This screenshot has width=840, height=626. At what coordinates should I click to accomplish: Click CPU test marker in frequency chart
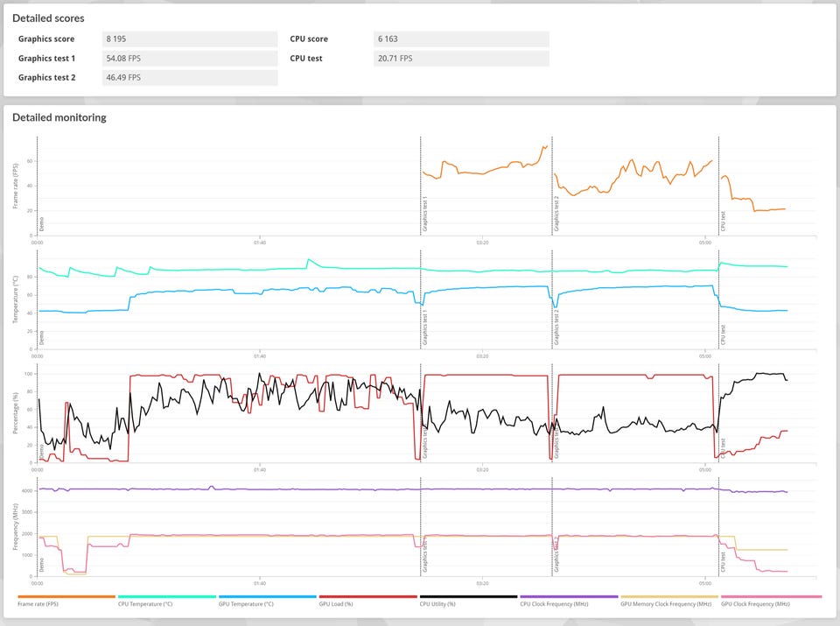[x=724, y=562]
